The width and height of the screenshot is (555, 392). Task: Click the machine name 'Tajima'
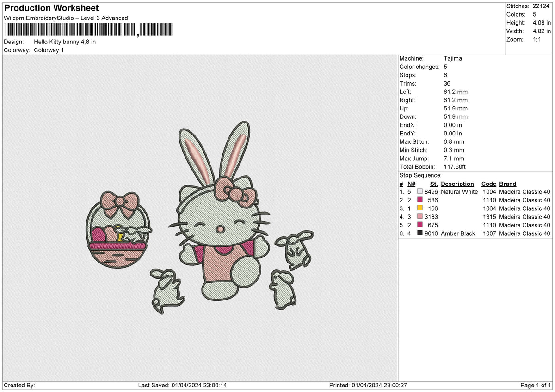(x=453, y=59)
